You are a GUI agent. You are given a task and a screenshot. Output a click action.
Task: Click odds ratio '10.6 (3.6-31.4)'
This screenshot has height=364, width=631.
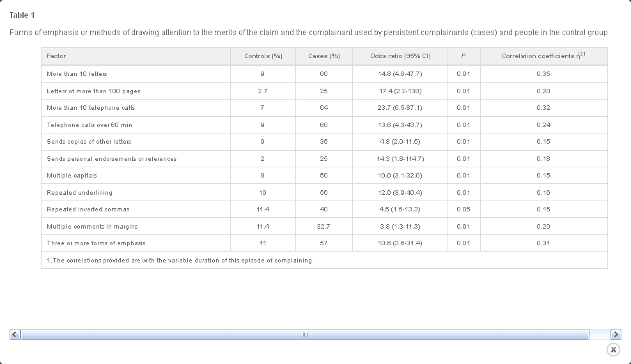400,243
